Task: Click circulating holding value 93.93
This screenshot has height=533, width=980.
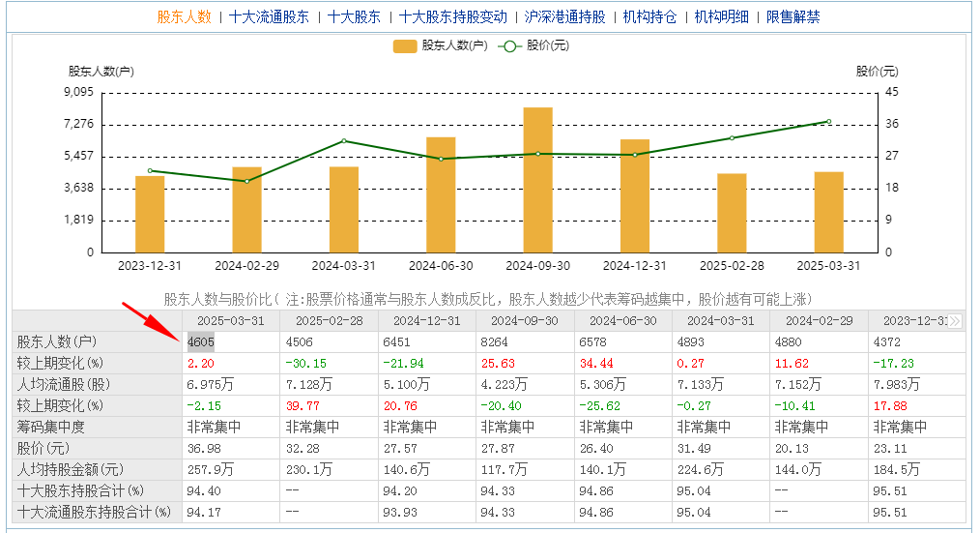Action: click(x=400, y=513)
